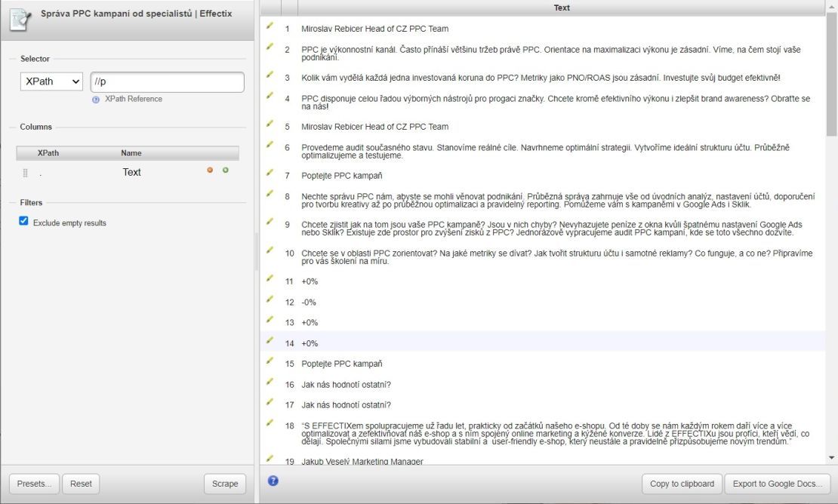Click the pencil icon on row 14
Screen dimensions: 838x504
(270, 340)
